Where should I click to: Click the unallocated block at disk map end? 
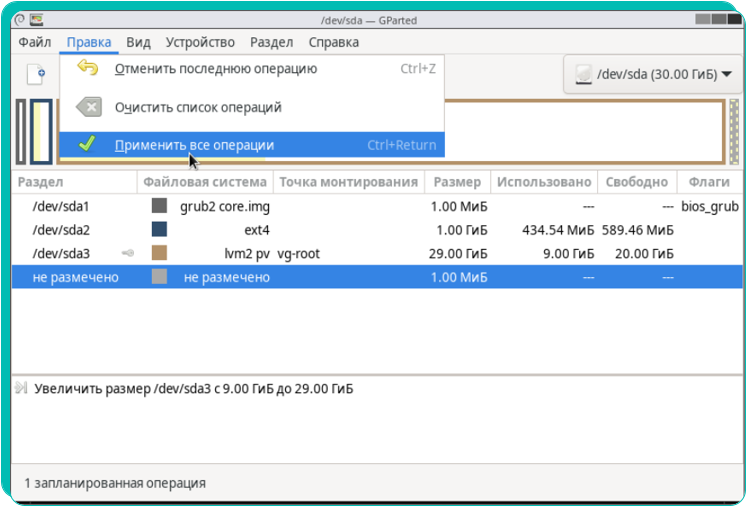pyautogui.click(x=734, y=131)
